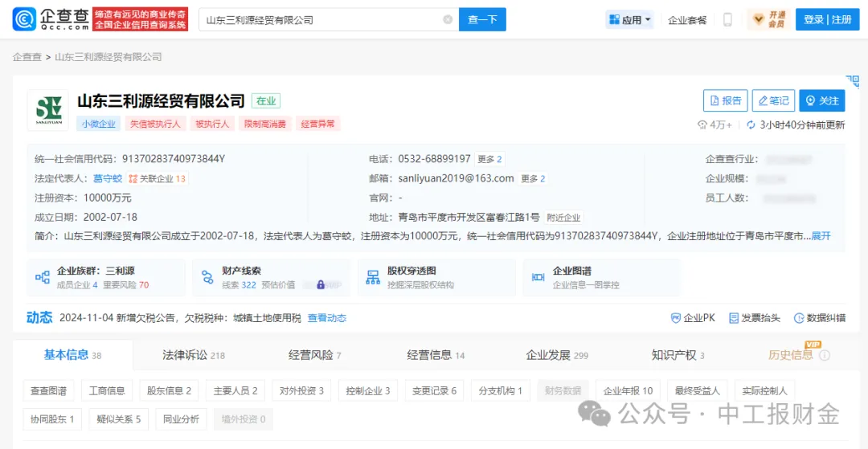Click the 股权穿透图 hierarchy icon
868x449 pixels.
click(373, 278)
